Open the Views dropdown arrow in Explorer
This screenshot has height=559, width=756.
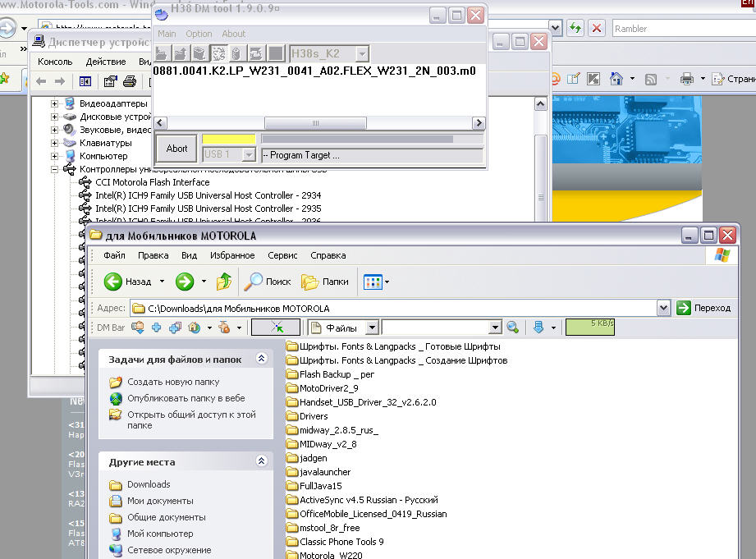(x=387, y=282)
